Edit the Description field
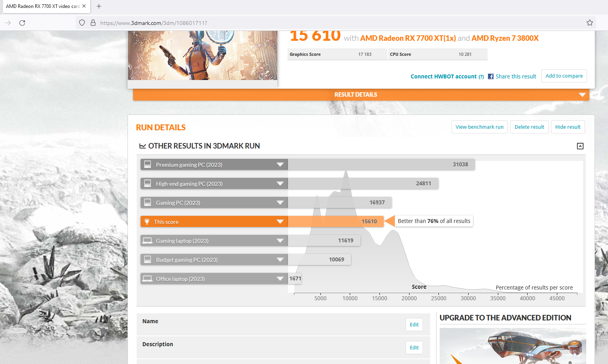The height and width of the screenshot is (364, 608). [414, 348]
